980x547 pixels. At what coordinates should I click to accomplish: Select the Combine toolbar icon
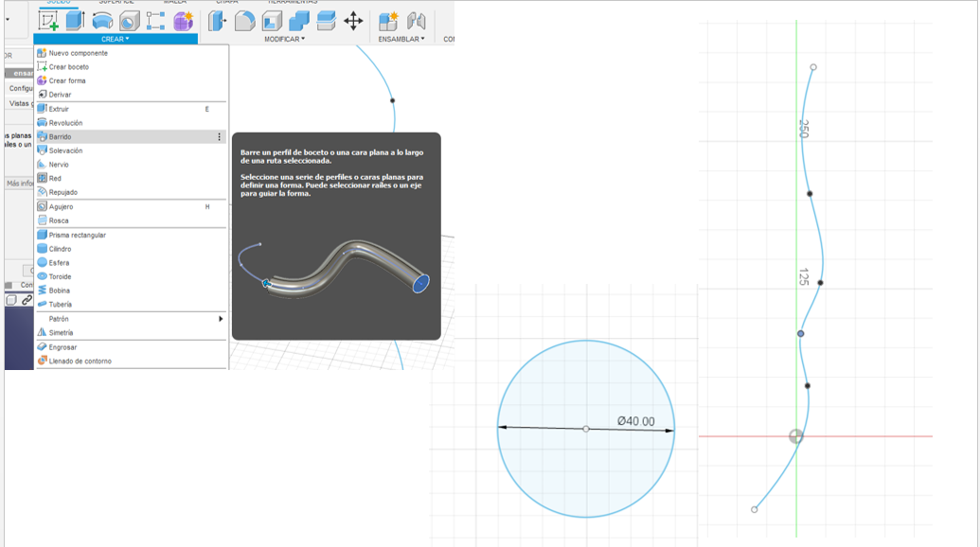click(299, 21)
